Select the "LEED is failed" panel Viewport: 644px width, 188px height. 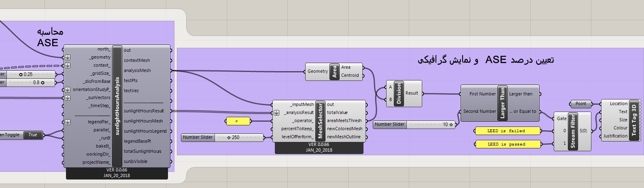click(x=508, y=131)
